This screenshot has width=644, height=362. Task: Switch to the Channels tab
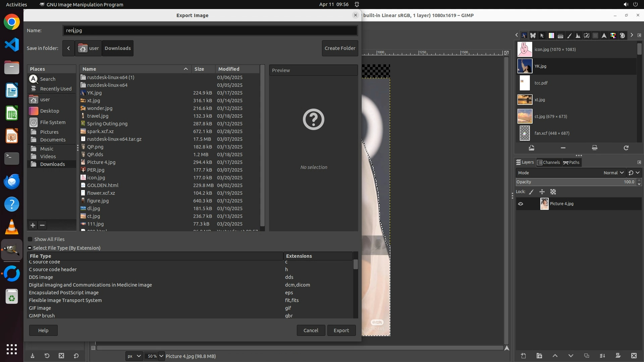point(549,163)
